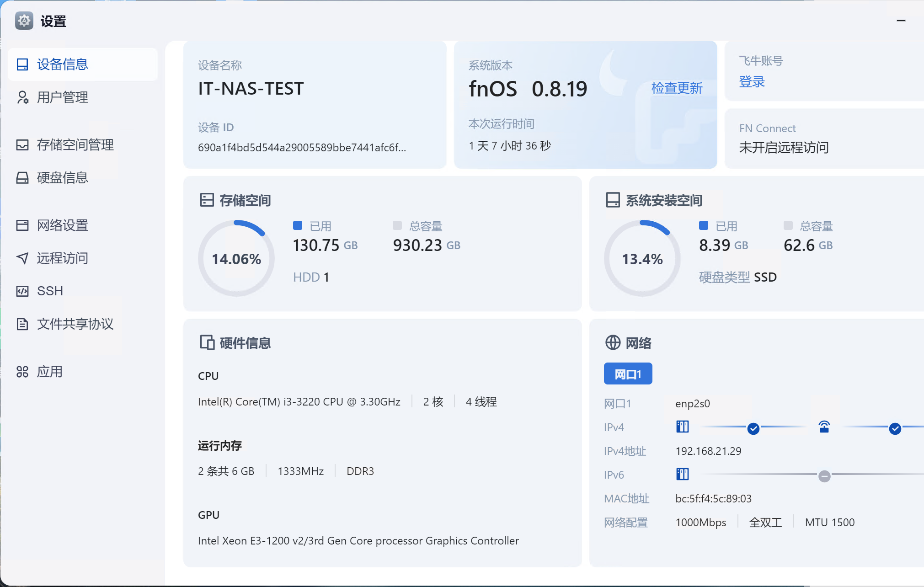Click the IPv4 address 192.168.21.29
Viewport: 924px width, 587px height.
[x=708, y=451]
